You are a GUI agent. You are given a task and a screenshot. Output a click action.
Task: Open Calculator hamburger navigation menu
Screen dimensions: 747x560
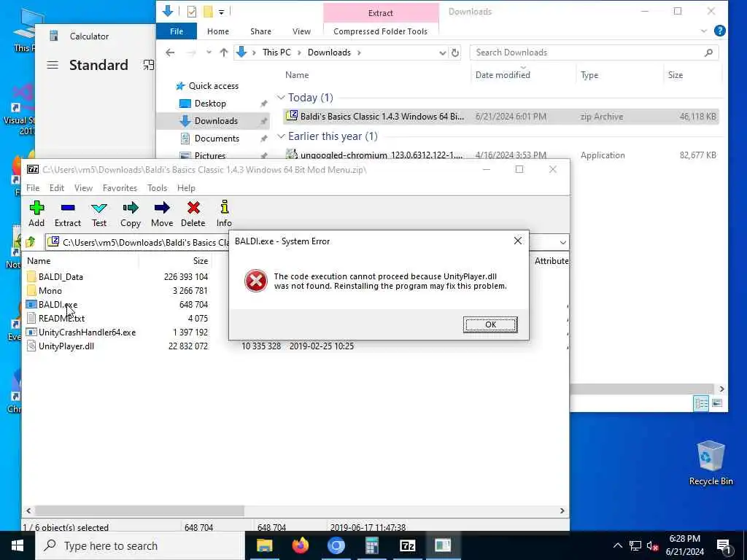[53, 65]
